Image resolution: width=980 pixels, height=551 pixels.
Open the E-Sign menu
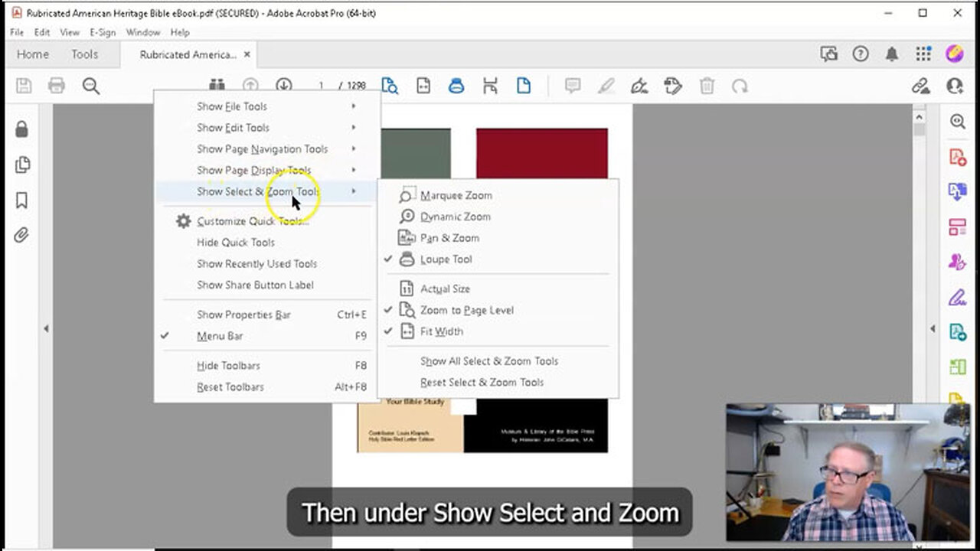(x=103, y=33)
